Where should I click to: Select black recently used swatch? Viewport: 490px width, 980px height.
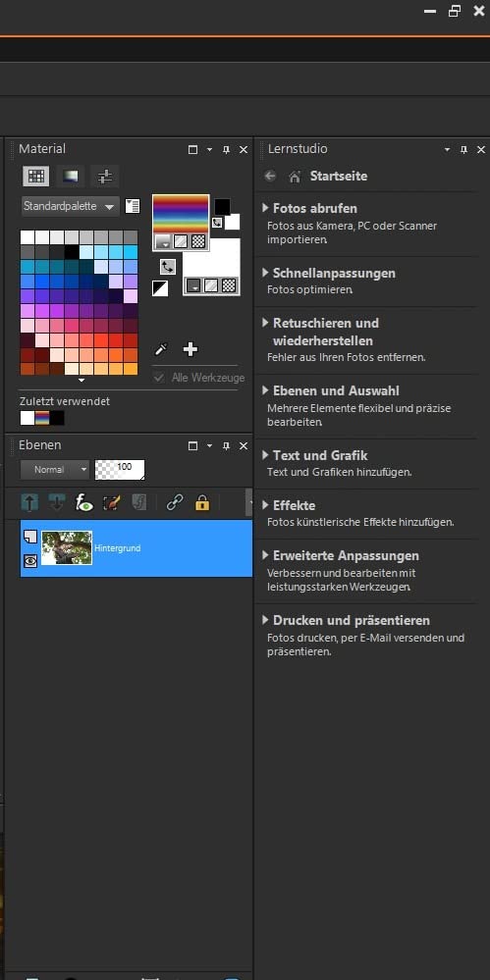coord(57,418)
